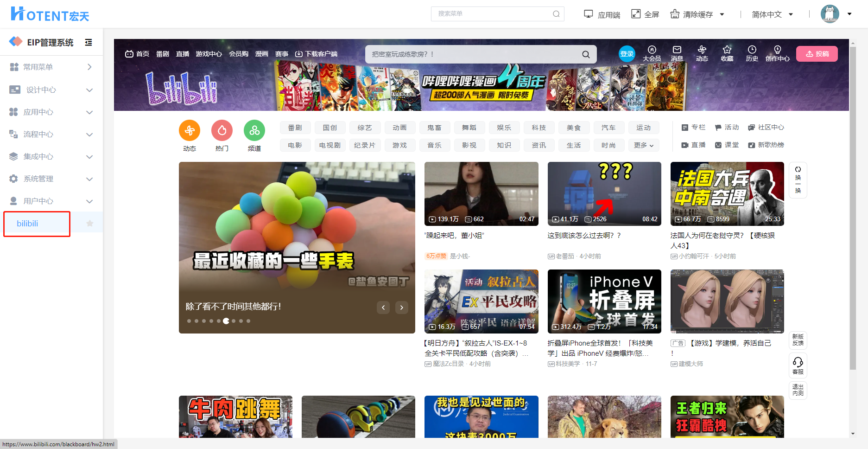The width and height of the screenshot is (868, 449).
Task: Click the pink 投稿 button
Action: click(817, 54)
